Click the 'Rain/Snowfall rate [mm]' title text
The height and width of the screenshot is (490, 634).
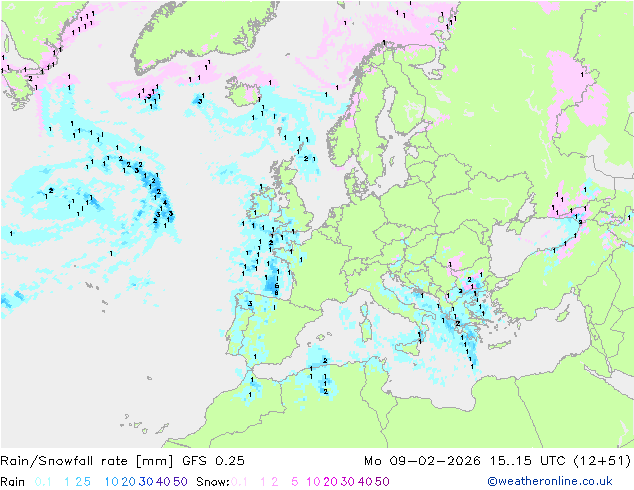tap(87, 461)
